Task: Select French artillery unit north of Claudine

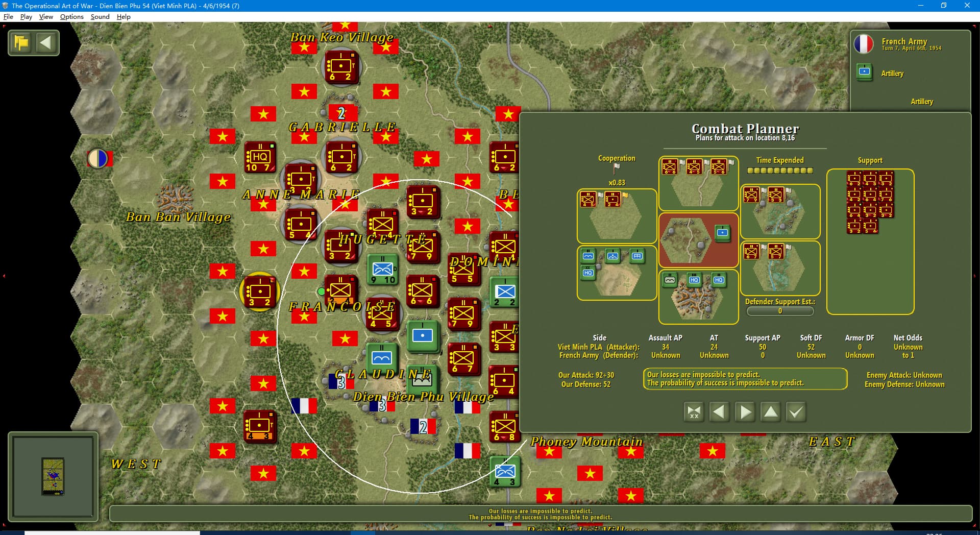Action: 423,336
